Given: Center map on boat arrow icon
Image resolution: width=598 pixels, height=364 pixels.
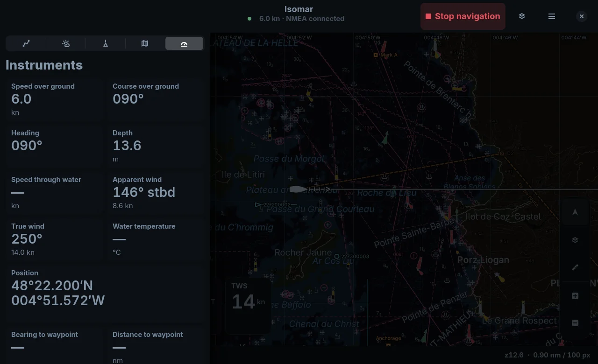Looking at the screenshot, I should (575, 212).
